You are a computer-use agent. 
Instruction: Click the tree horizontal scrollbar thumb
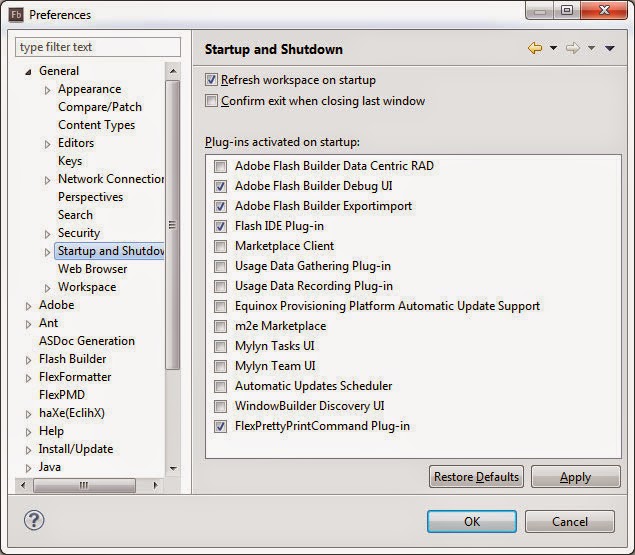[x=84, y=485]
